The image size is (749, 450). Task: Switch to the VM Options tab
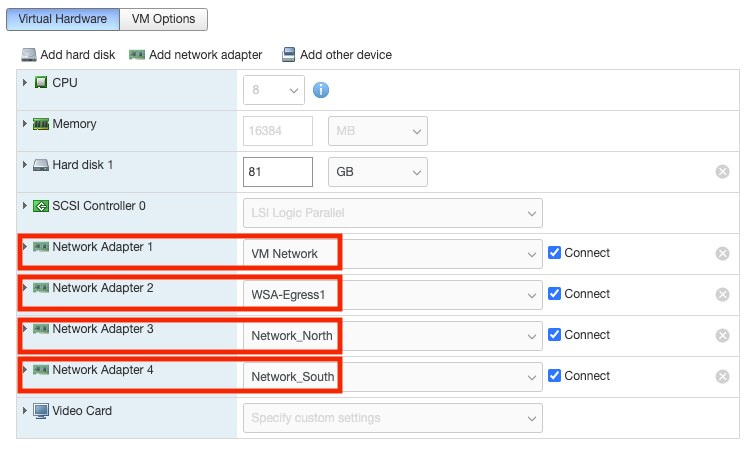(164, 19)
